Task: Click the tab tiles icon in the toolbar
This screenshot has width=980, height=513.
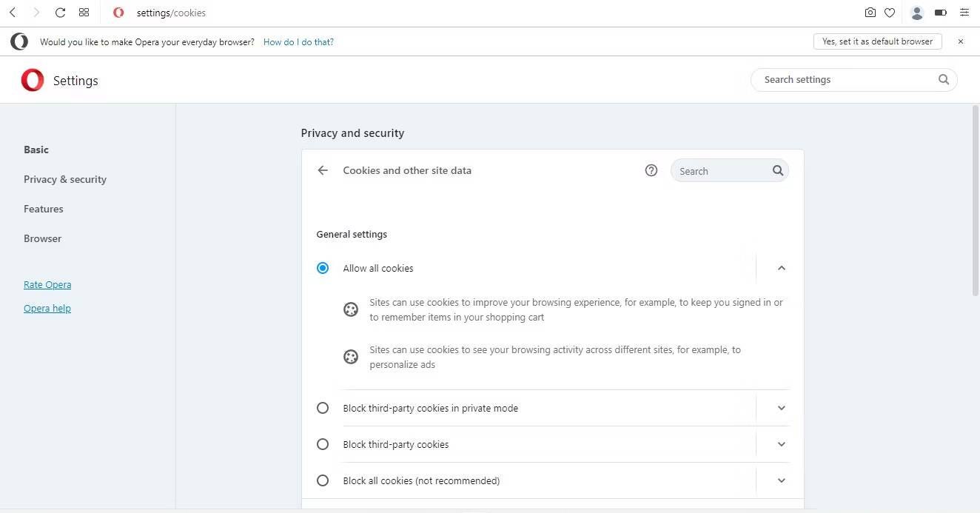Action: click(84, 13)
